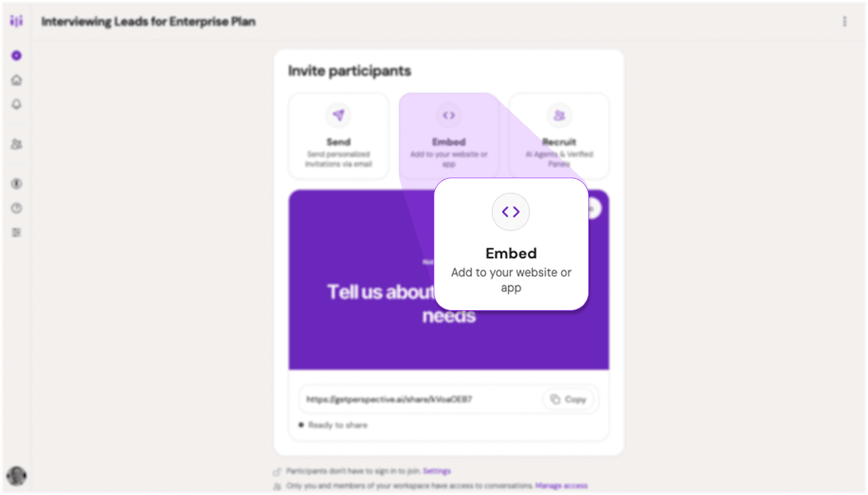Click the Copy link button
Screen dimensions: 868x495
coord(568,399)
